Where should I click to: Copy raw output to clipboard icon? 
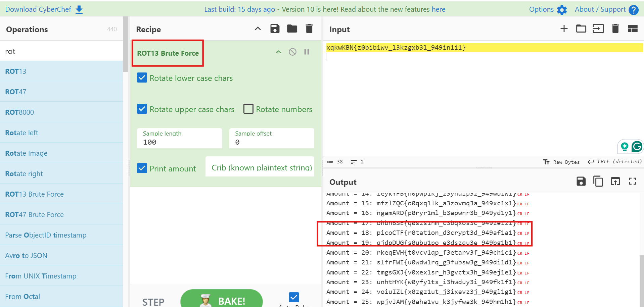tap(598, 182)
